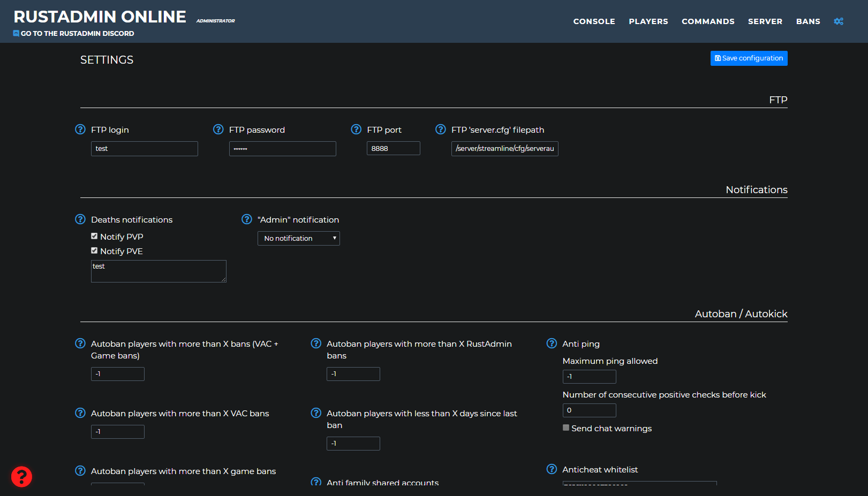Click the Save configuration button

tap(749, 58)
